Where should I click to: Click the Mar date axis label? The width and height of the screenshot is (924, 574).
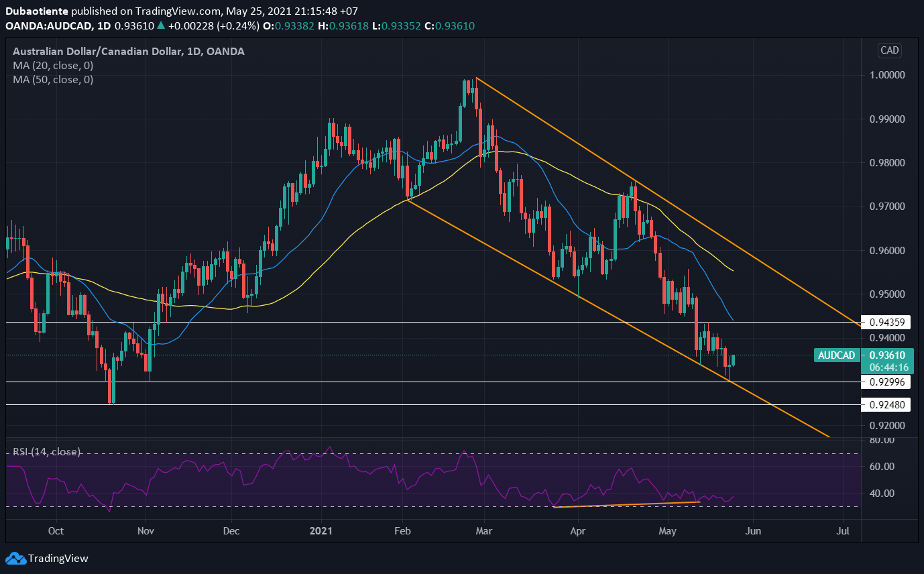point(483,531)
